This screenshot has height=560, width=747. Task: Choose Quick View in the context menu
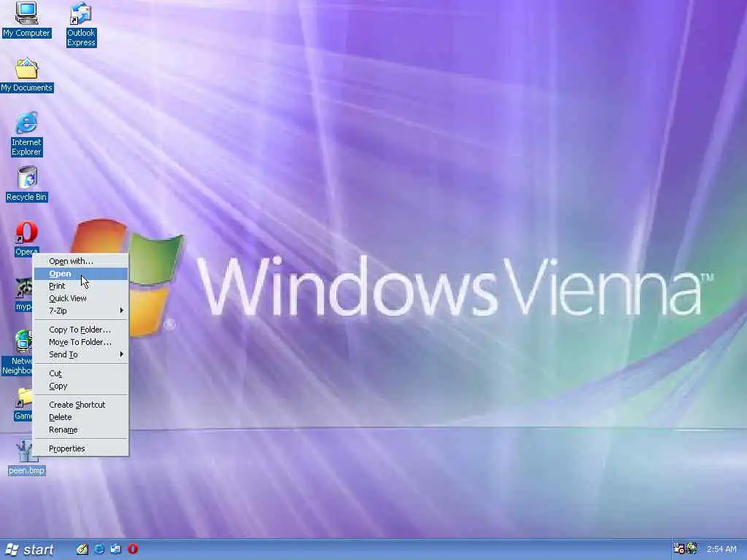click(x=81, y=298)
